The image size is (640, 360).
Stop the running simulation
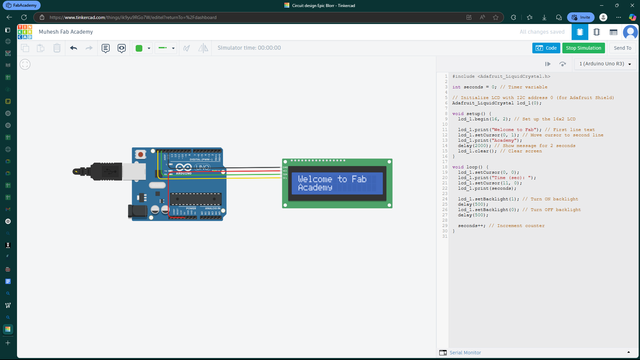pyautogui.click(x=583, y=48)
